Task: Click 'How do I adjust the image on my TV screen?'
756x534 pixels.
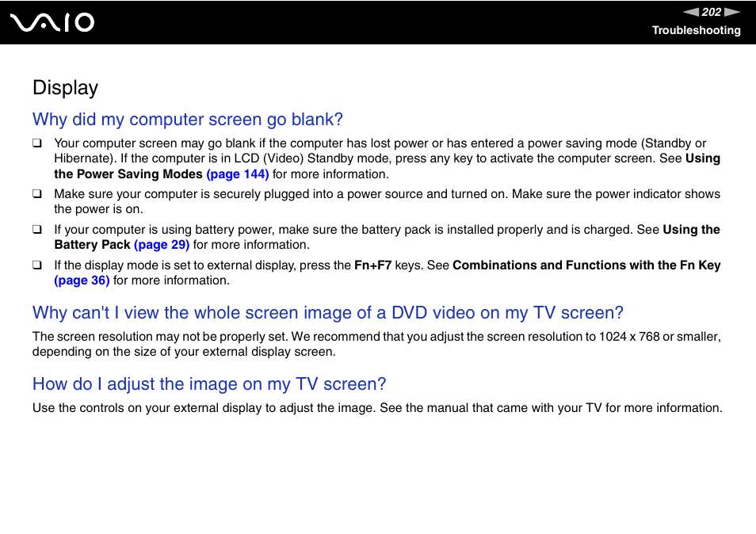Action: click(x=209, y=384)
